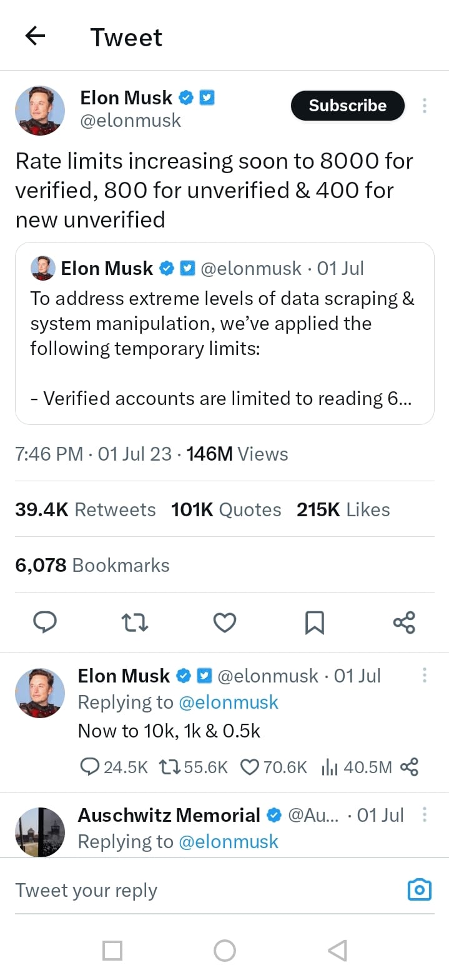The width and height of the screenshot is (449, 980).
Task: View the 39.4K Retweets list
Action: click(x=86, y=510)
